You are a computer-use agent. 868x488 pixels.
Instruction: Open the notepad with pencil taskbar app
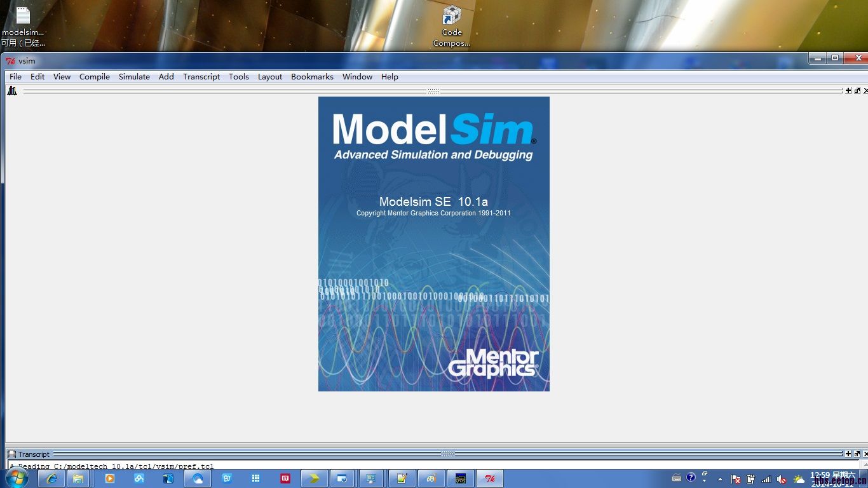[x=402, y=478]
